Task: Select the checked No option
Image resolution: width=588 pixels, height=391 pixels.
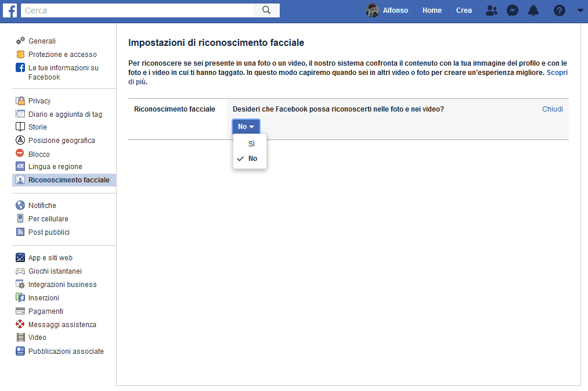Action: click(x=252, y=159)
